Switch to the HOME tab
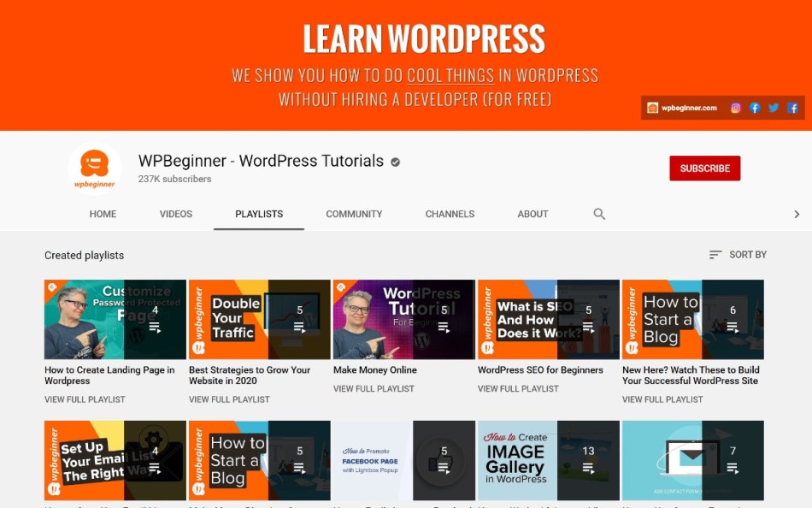812x508 pixels. 103,214
